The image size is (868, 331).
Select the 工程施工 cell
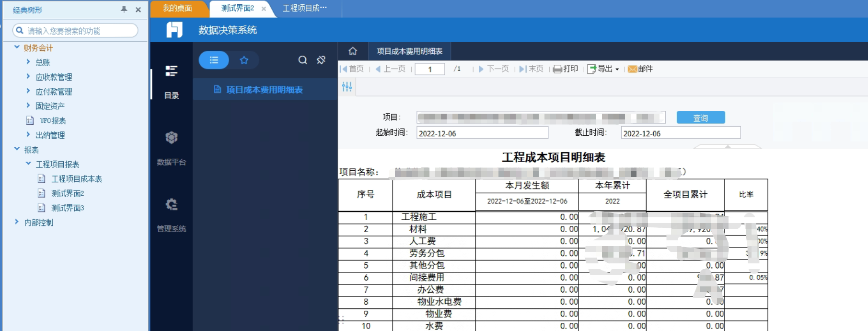434,217
